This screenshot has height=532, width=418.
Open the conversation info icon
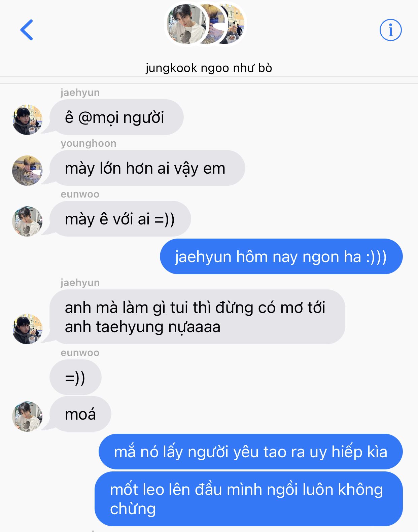pyautogui.click(x=390, y=30)
